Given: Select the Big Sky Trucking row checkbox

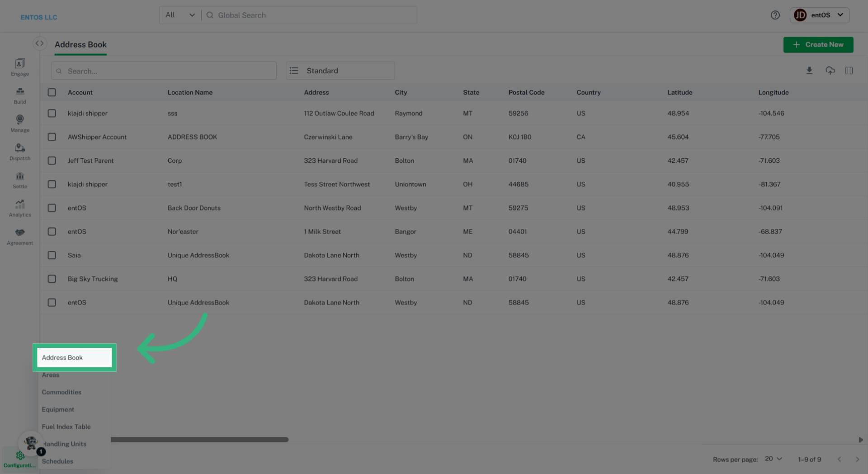Looking at the screenshot, I should (x=52, y=279).
